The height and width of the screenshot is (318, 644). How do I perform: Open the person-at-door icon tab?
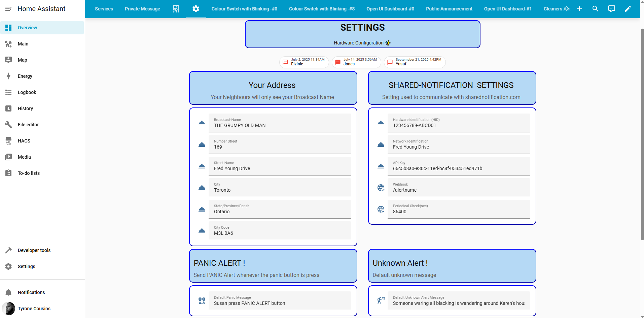tap(176, 9)
